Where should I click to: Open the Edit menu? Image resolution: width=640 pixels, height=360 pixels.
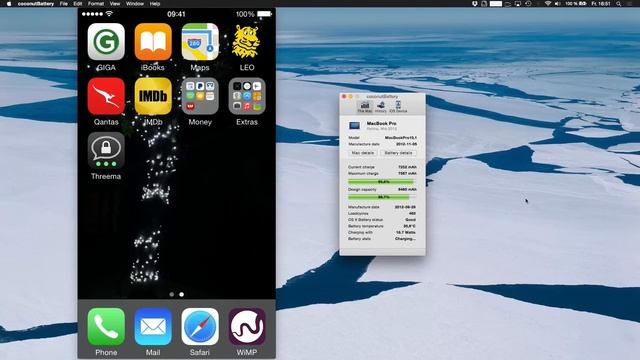pos(78,4)
